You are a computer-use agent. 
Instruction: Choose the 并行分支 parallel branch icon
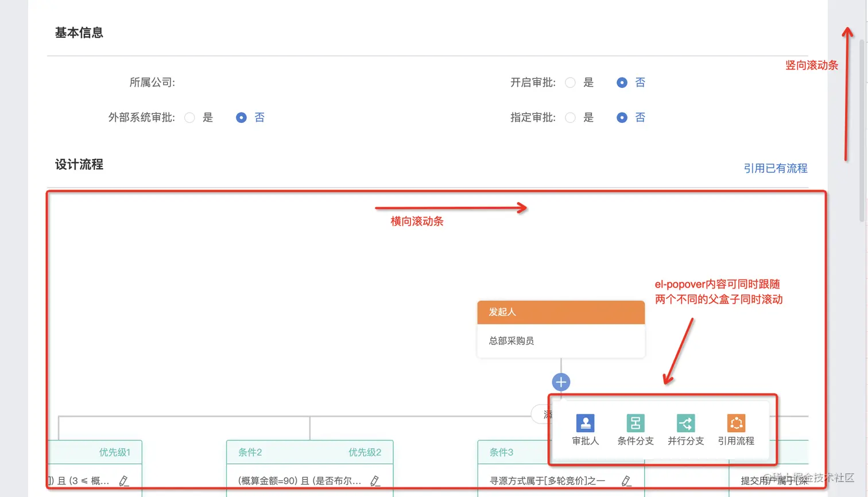[685, 423]
